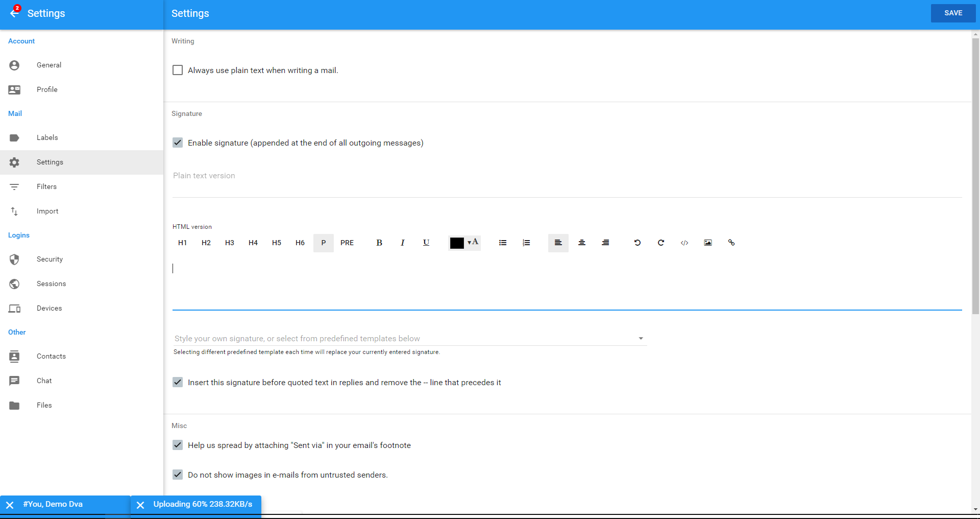Image resolution: width=980 pixels, height=519 pixels.
Task: Open the HTML source code view
Action: pos(684,243)
